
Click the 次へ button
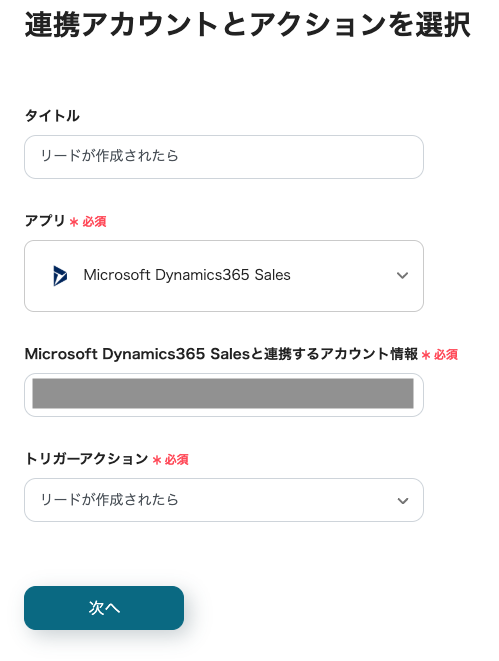[104, 608]
